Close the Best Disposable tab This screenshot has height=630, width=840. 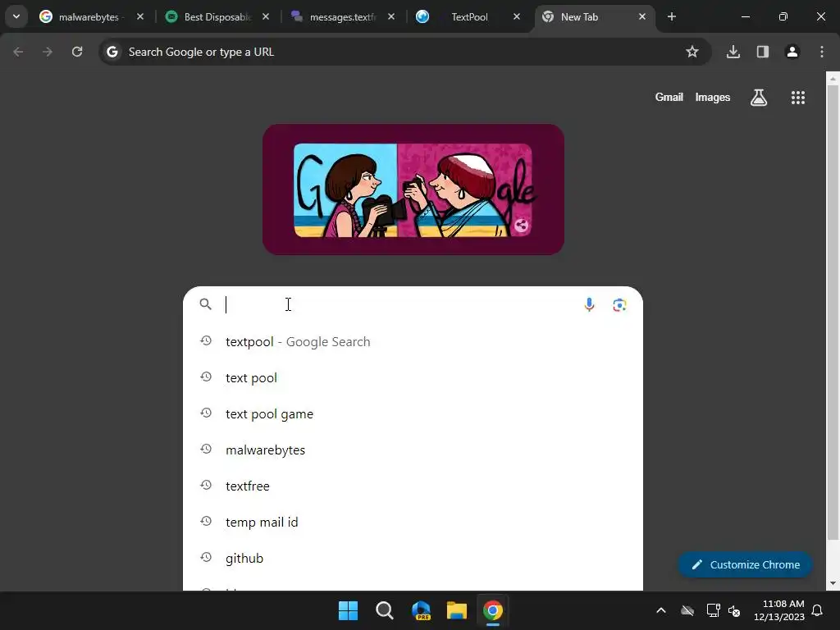tap(266, 16)
